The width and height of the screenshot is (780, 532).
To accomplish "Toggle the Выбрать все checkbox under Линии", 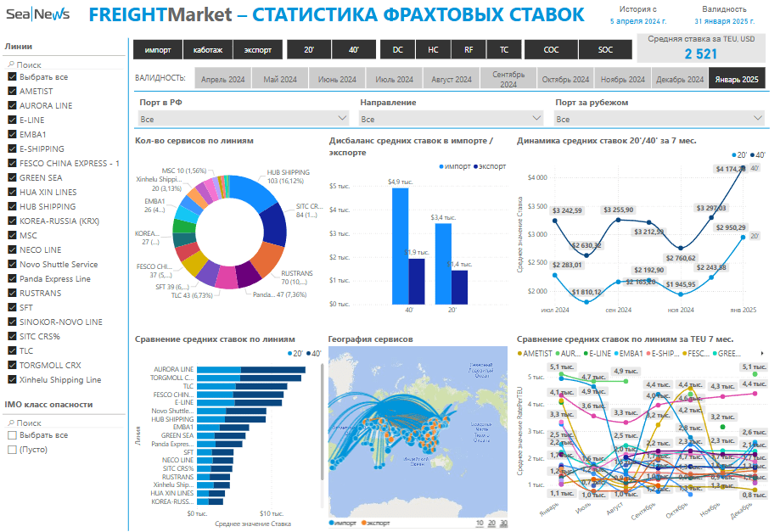I will pyautogui.click(x=13, y=76).
